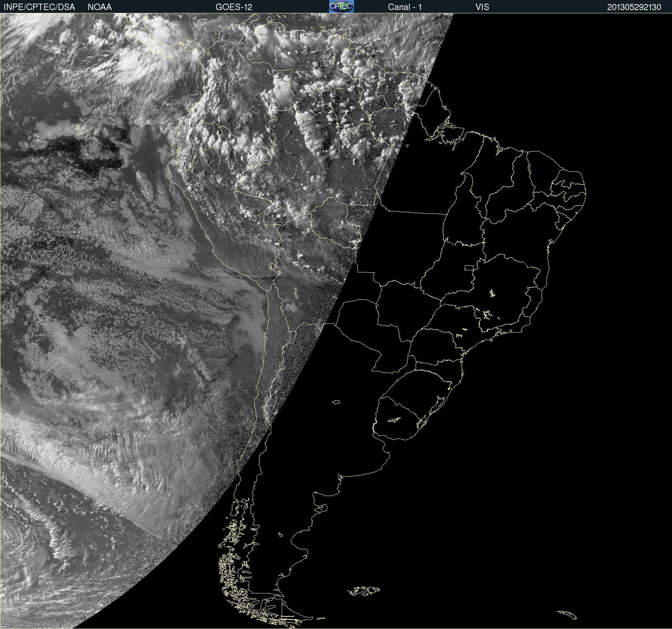Click the GOES-12 satellite label

coord(234,7)
